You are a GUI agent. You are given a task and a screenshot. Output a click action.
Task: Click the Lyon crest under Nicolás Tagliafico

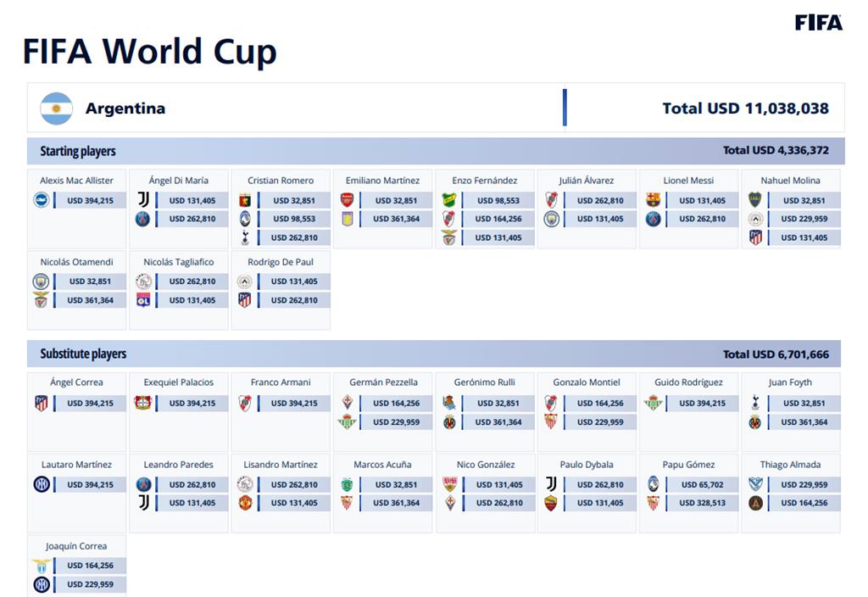coord(143,300)
